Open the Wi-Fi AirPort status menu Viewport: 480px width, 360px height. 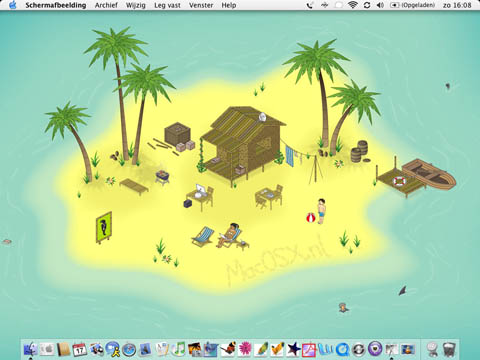click(x=353, y=5)
